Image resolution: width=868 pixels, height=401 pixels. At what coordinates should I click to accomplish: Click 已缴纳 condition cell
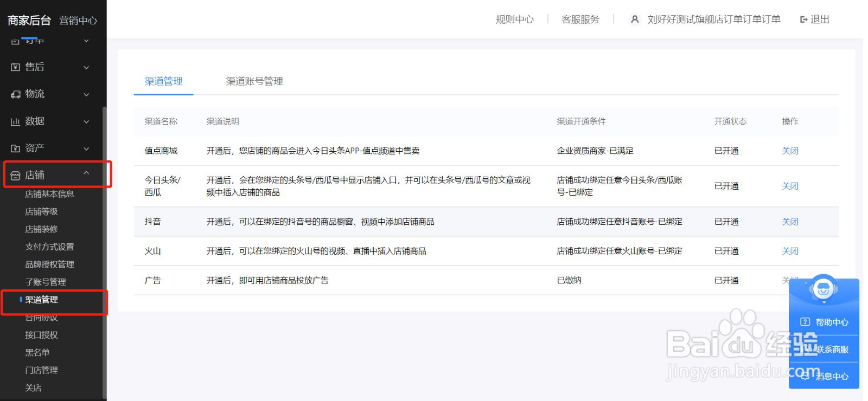tap(569, 280)
